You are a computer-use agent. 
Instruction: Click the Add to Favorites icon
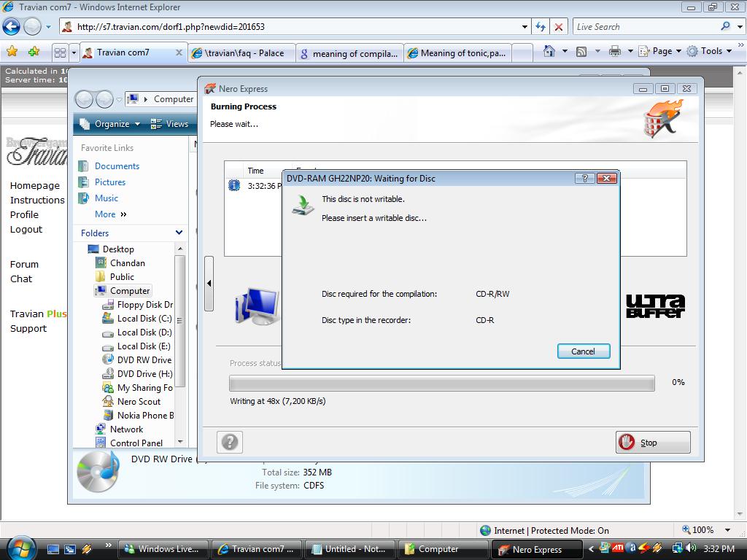point(34,52)
